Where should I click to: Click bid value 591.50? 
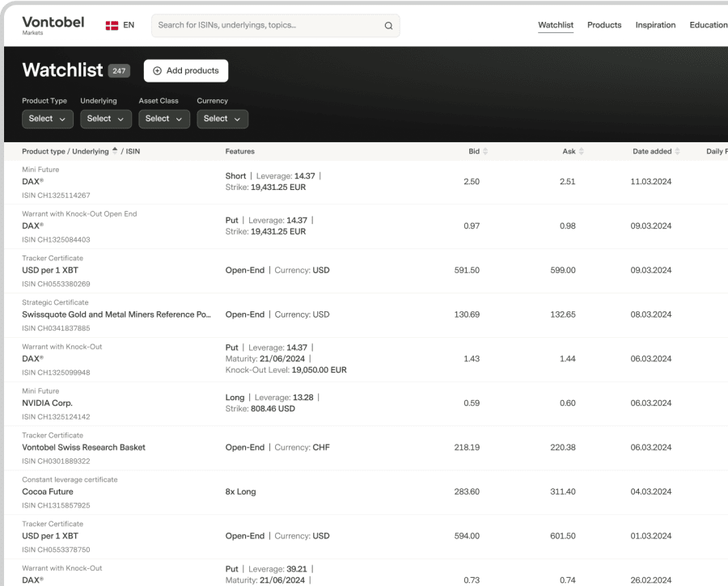pos(467,270)
